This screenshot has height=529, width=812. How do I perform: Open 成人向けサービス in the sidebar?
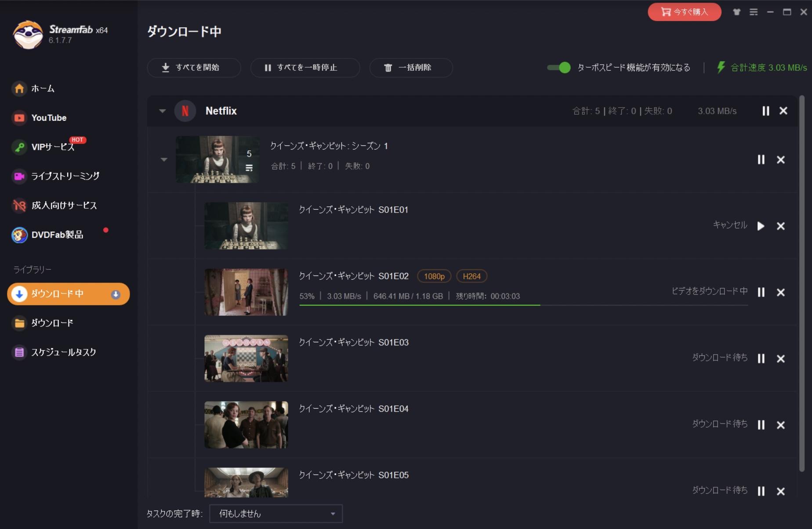coord(54,205)
